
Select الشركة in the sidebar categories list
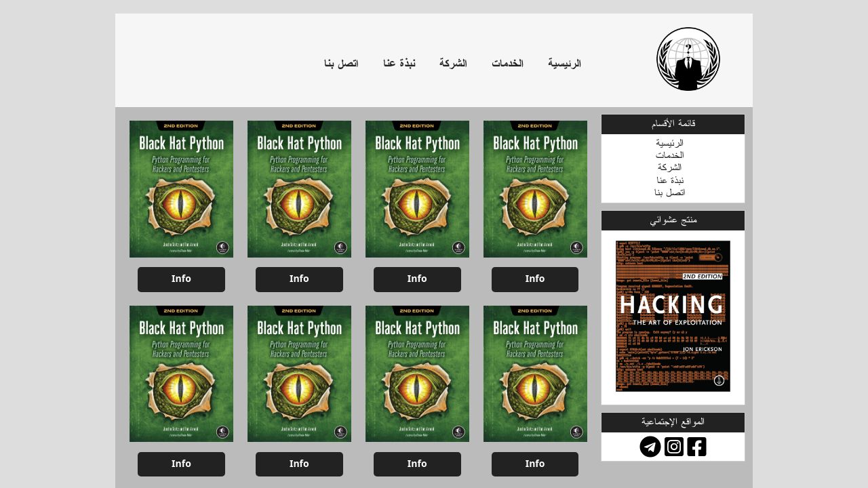tap(669, 167)
